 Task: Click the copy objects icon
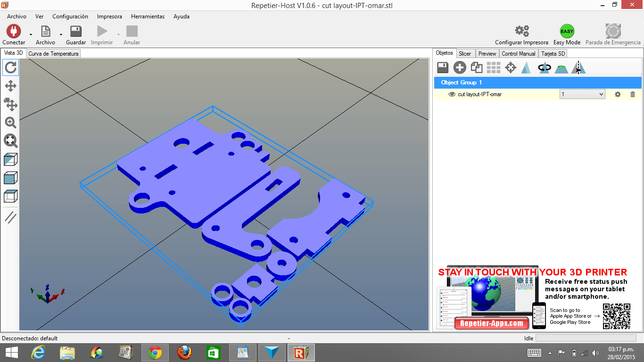477,67
